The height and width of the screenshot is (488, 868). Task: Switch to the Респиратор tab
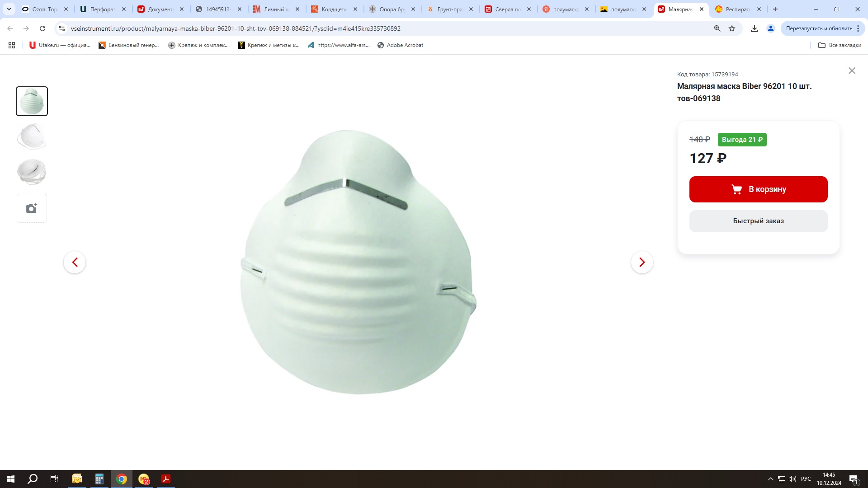click(x=737, y=9)
